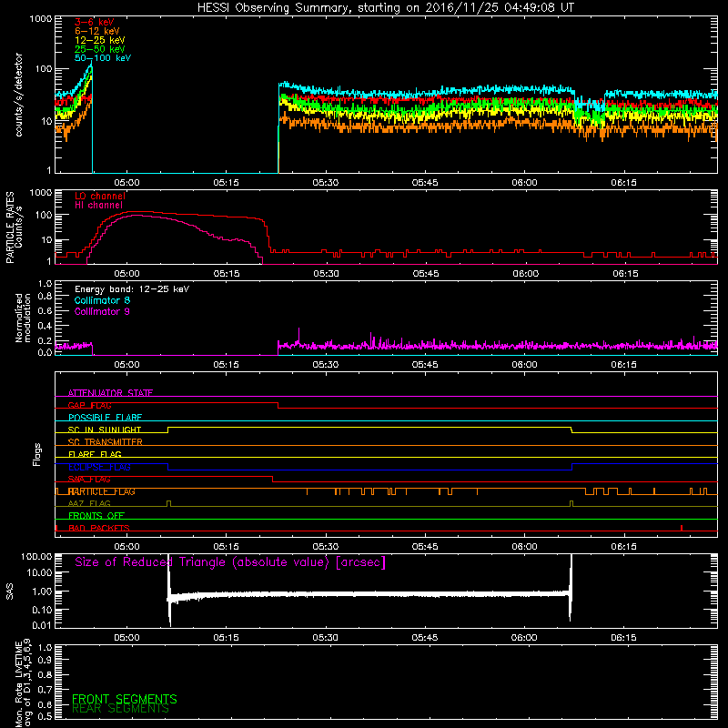Screen dimensions: 728x728
Task: Select the LO channel legend label
Action: pos(100,196)
